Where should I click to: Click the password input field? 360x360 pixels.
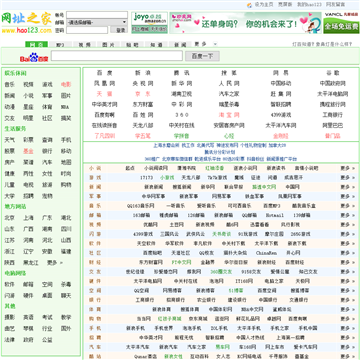(x=87, y=30)
